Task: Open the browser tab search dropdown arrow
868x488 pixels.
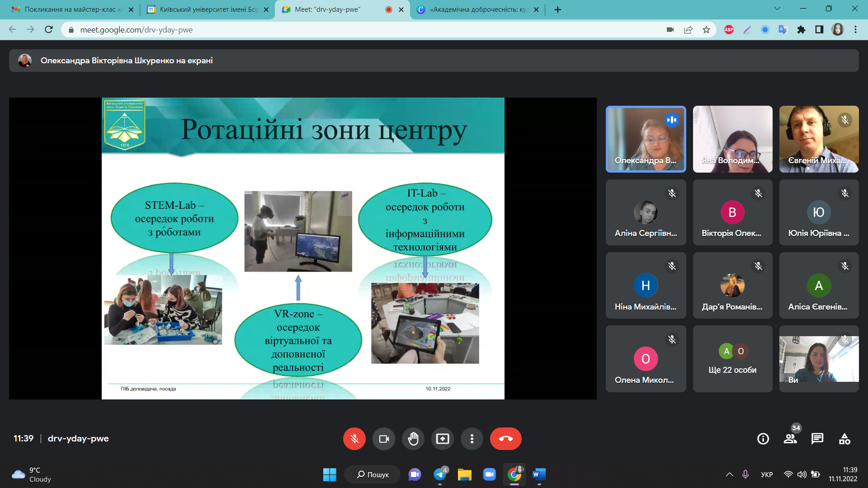Action: point(777,9)
